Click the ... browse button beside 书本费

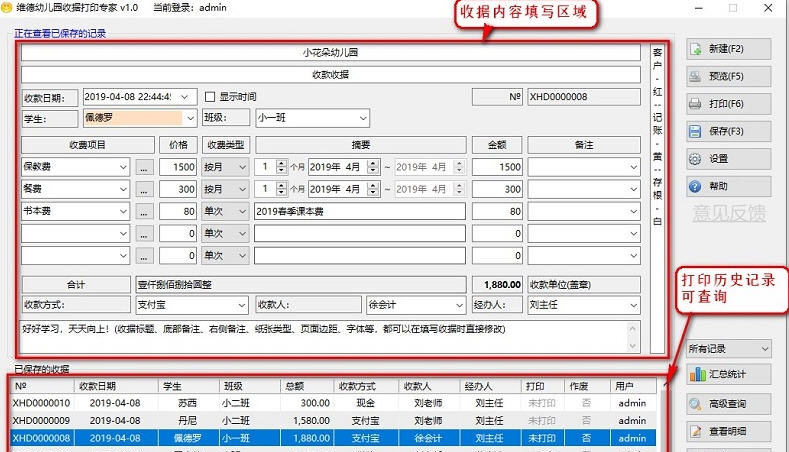(144, 211)
